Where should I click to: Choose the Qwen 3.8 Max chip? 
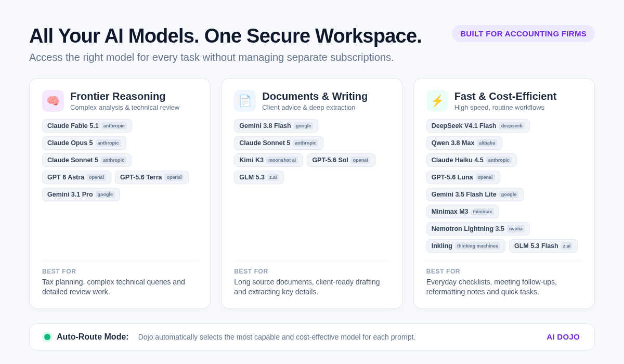[x=464, y=143]
